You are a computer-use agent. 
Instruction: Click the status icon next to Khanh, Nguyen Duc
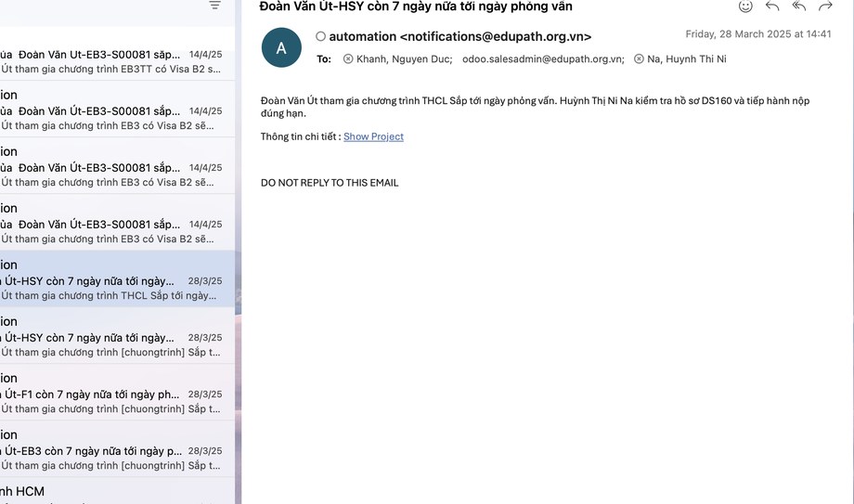pos(348,58)
